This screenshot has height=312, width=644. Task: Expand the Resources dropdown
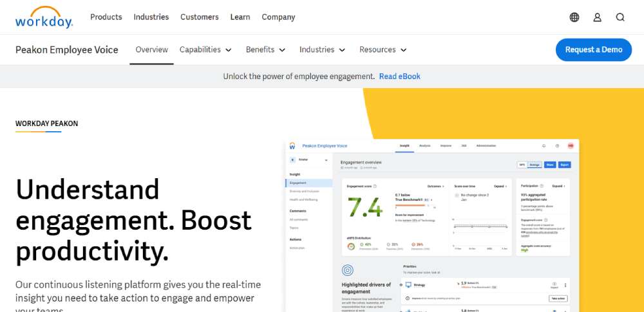[383, 50]
